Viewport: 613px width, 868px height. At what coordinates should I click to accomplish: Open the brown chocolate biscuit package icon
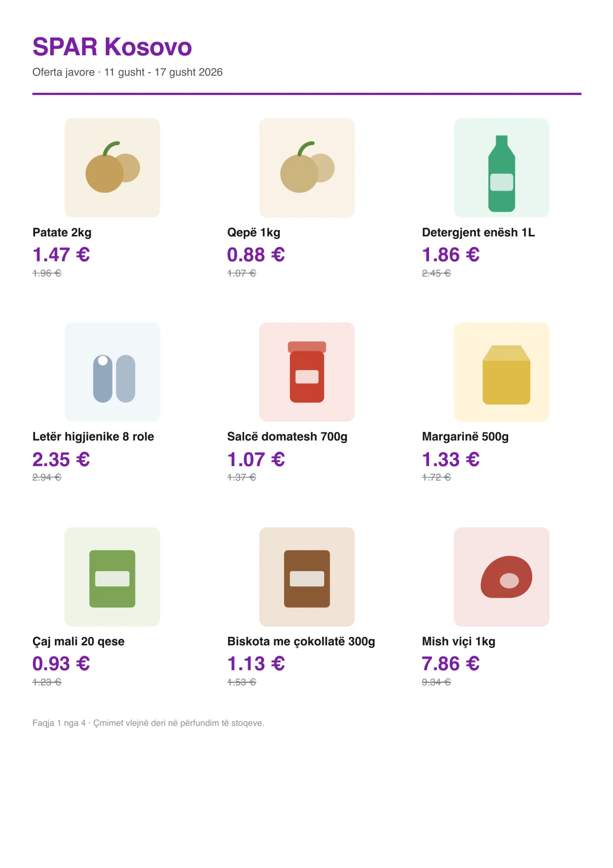(x=306, y=576)
